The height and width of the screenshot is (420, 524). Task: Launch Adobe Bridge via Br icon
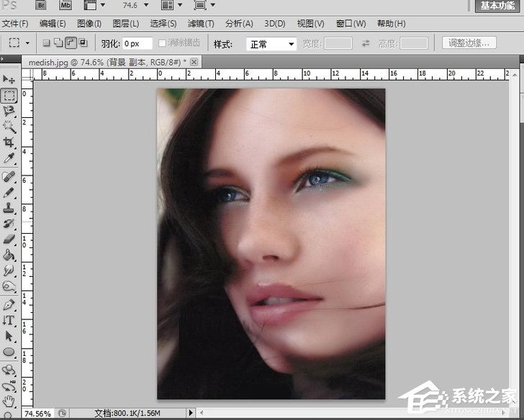41,5
